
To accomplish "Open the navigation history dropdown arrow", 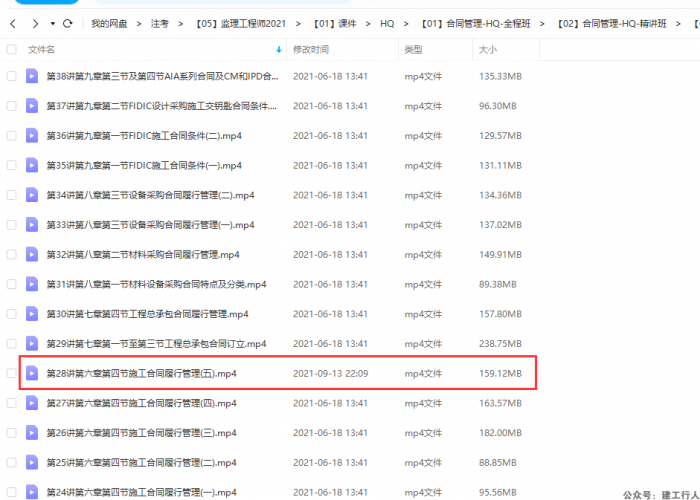I will pyautogui.click(x=53, y=24).
